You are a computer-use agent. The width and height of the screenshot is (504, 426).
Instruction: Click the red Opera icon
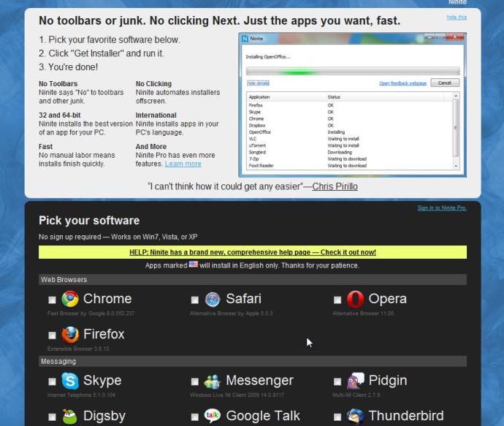coord(355,299)
